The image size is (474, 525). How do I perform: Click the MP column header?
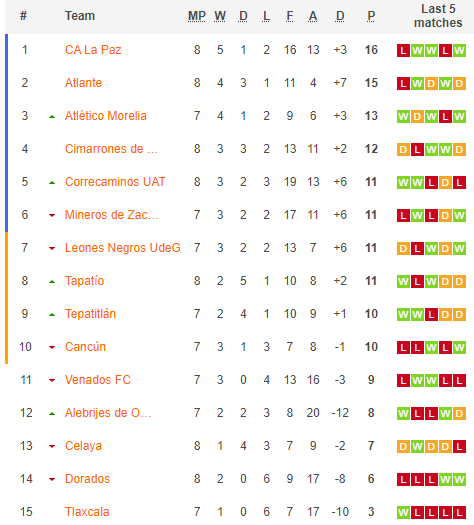(197, 16)
